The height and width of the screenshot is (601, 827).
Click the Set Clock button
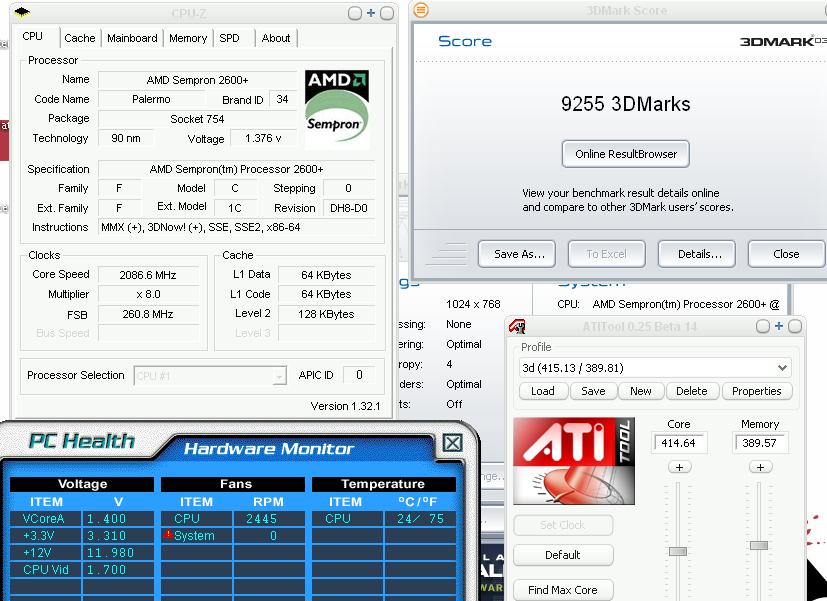point(562,525)
